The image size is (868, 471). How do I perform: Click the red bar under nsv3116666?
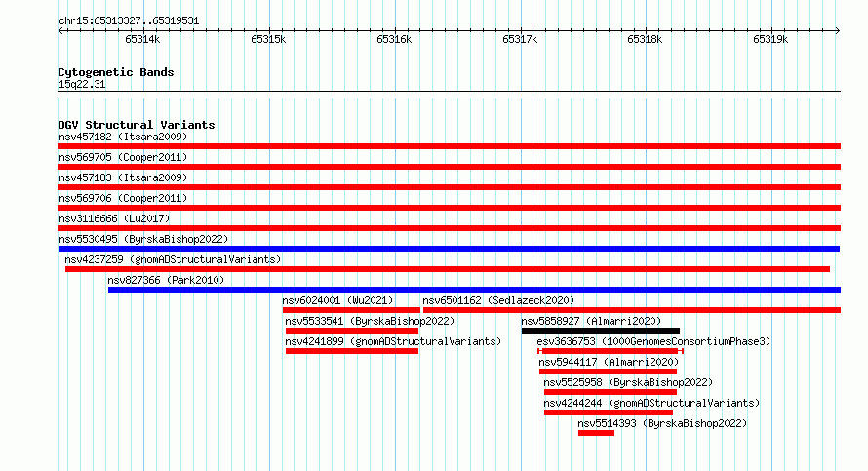coord(449,228)
